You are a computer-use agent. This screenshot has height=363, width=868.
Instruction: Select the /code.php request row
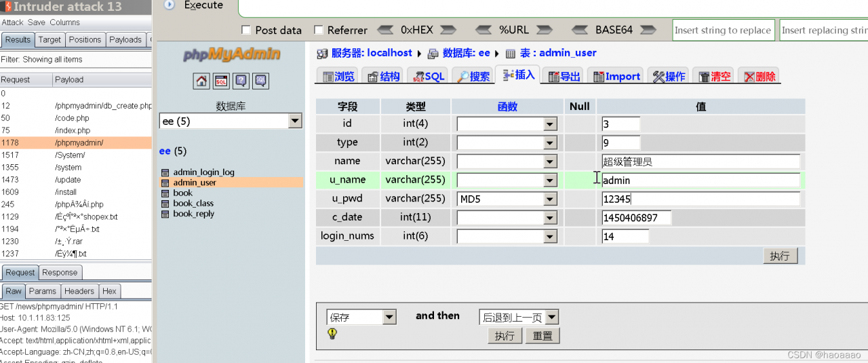click(x=76, y=118)
